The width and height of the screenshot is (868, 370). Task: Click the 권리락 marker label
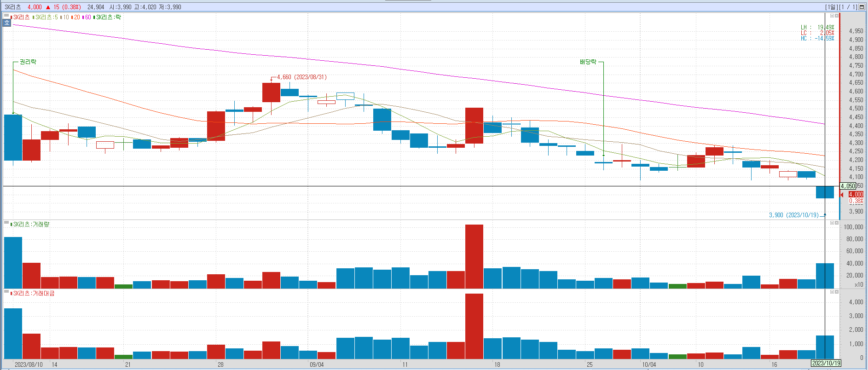(28, 62)
